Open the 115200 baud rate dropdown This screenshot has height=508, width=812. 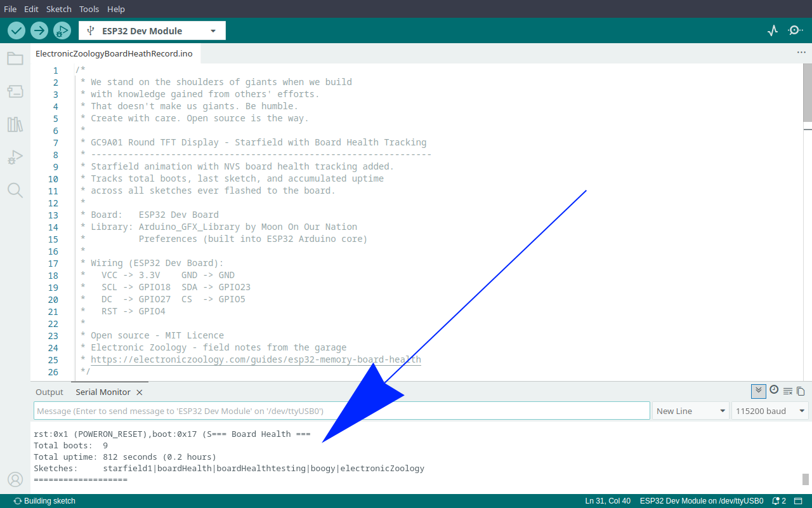coord(770,411)
